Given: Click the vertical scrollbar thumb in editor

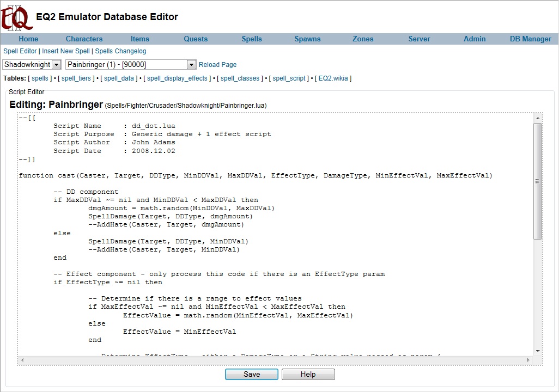Looking at the screenshot, I should (537, 181).
